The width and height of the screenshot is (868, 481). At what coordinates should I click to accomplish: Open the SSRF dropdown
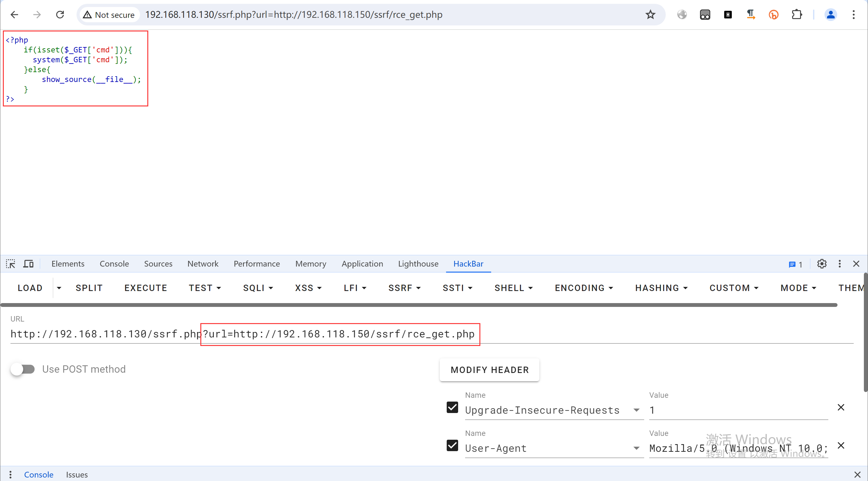(x=404, y=288)
